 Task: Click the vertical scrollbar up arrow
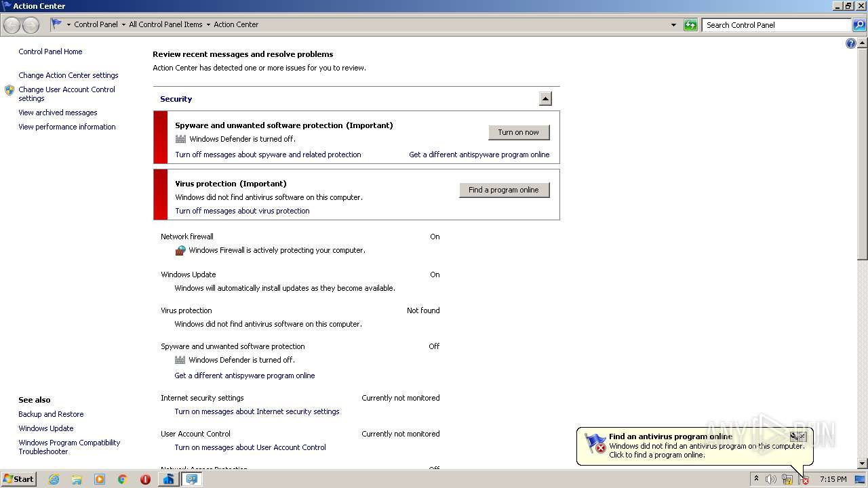point(863,43)
